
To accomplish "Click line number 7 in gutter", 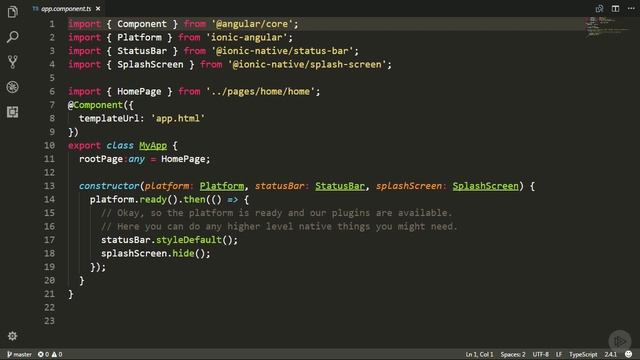I will click(x=52, y=105).
